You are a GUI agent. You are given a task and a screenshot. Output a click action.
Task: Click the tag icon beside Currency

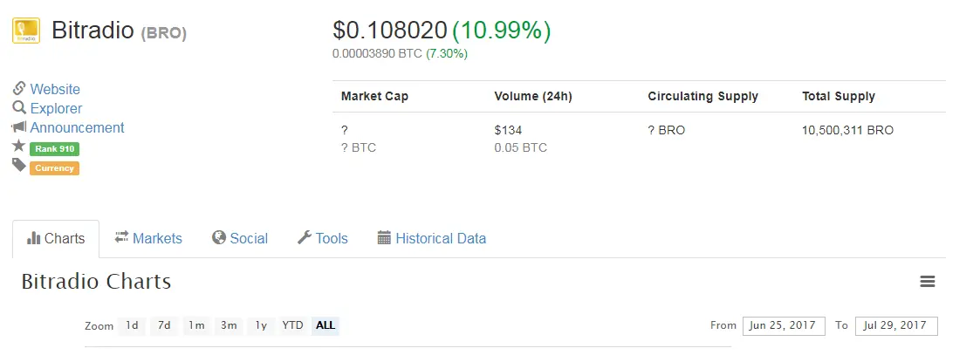18,165
